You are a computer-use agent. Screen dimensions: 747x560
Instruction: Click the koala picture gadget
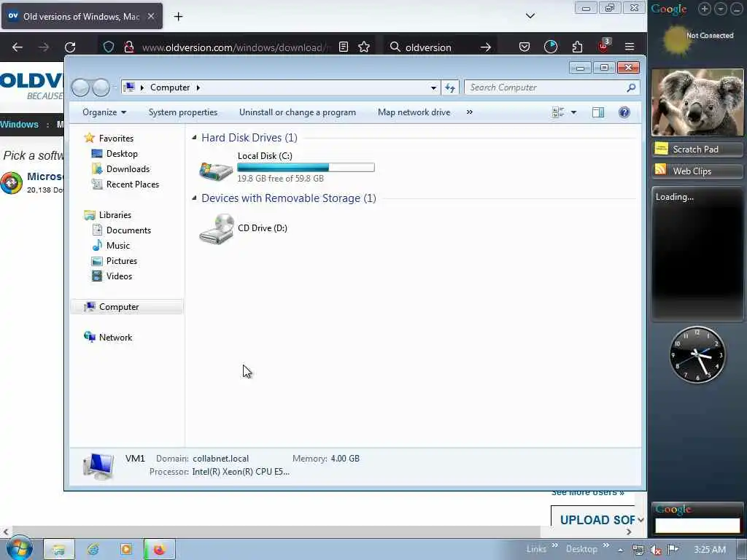[x=697, y=103]
